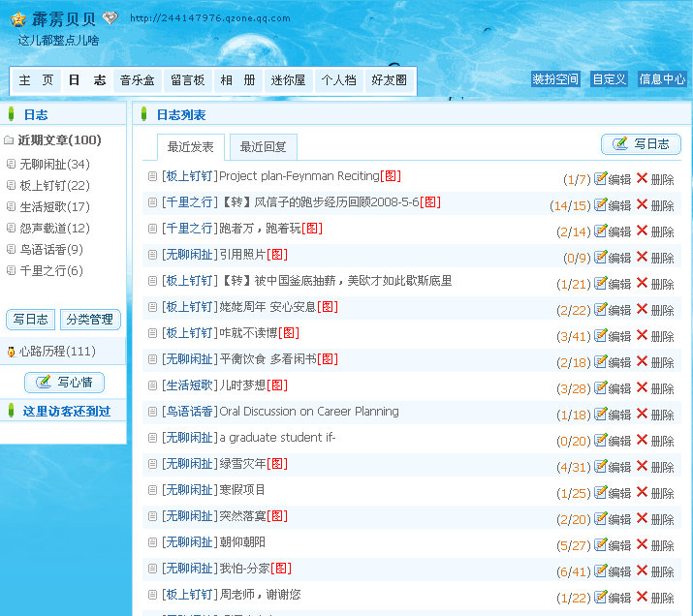Collapse the 日志 sidebar panel header
The width and height of the screenshot is (693, 616).
pos(10,114)
